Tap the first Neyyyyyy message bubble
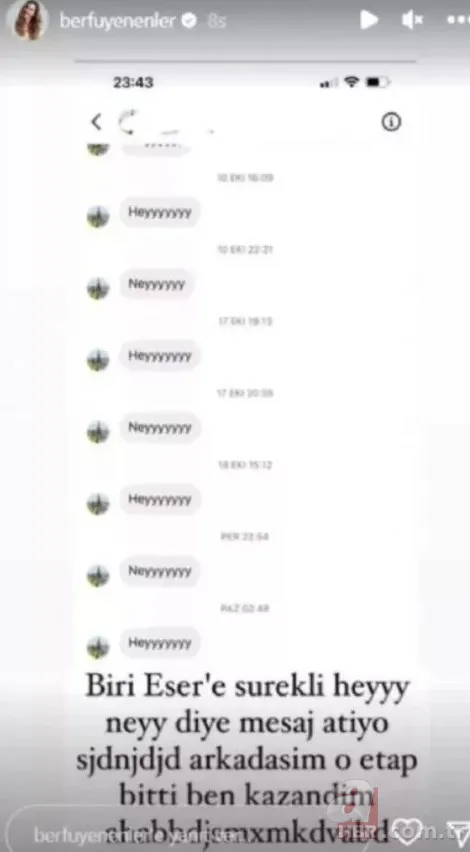Viewport: 470px width, 852px height. (x=157, y=284)
